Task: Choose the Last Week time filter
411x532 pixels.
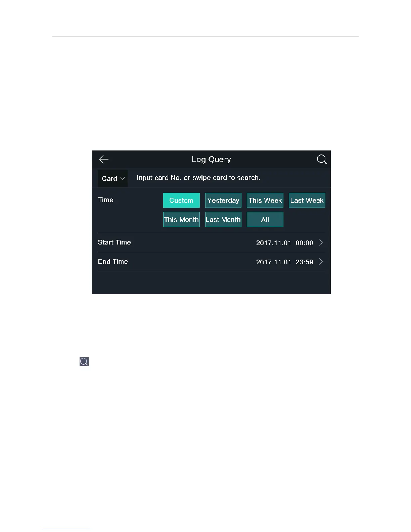Action: (307, 201)
